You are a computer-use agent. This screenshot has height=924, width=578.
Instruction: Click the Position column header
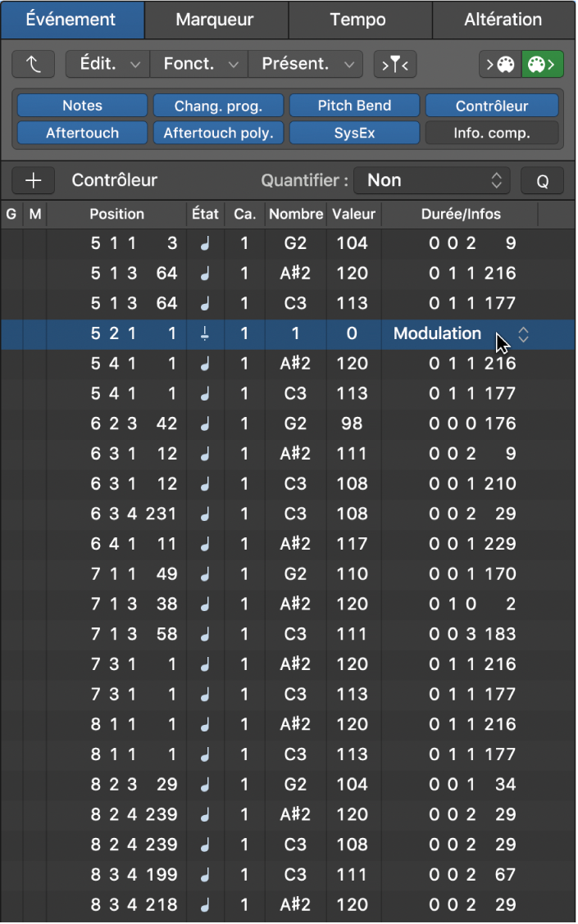point(116,215)
